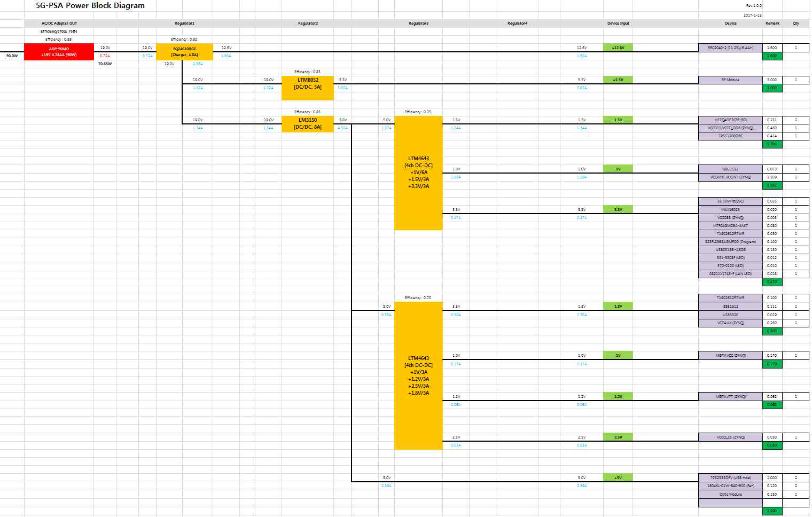Select the green '0.500' subtotal cell
812x517 pixels.
(772, 331)
